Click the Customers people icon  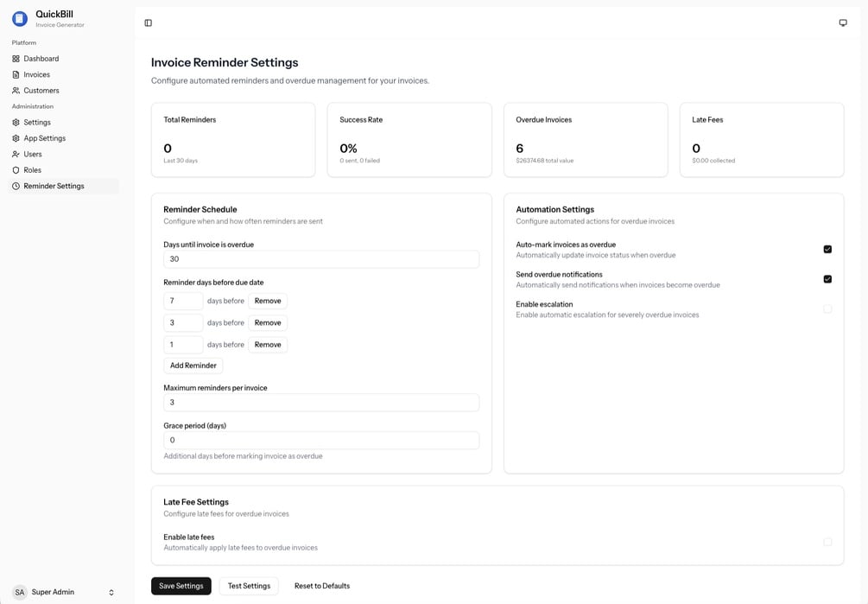point(16,91)
